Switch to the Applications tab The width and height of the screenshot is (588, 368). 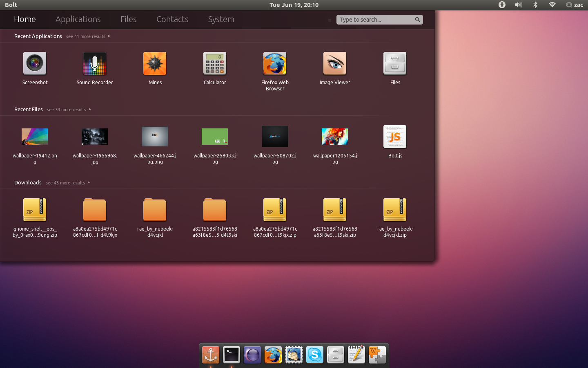tap(78, 19)
